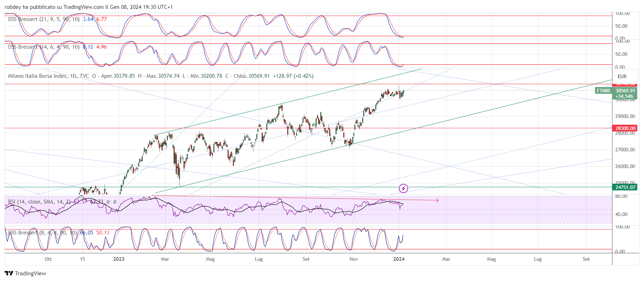Open DSS Bressert (14, 6, 4, 90, 10) legend
The height and width of the screenshot is (281, 644).
pyautogui.click(x=44, y=47)
